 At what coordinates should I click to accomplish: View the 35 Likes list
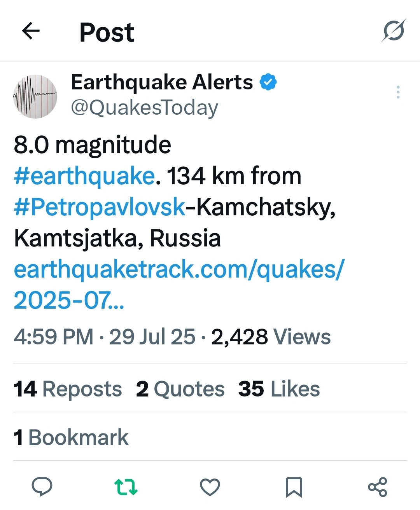point(279,389)
